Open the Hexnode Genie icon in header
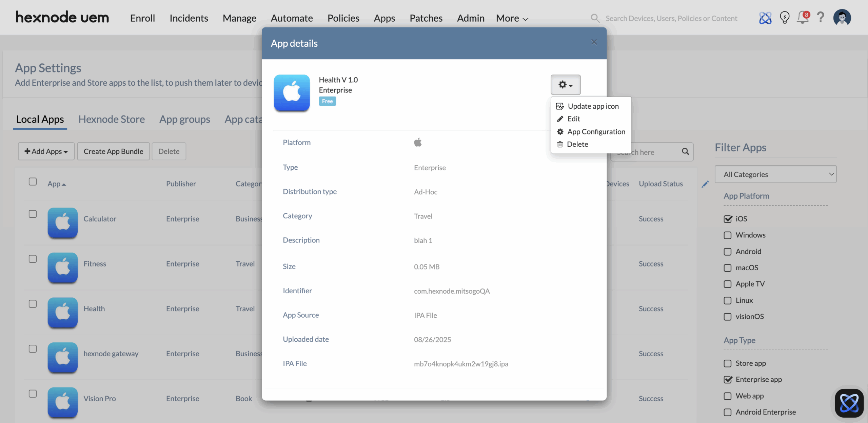This screenshot has height=423, width=868. pyautogui.click(x=765, y=18)
